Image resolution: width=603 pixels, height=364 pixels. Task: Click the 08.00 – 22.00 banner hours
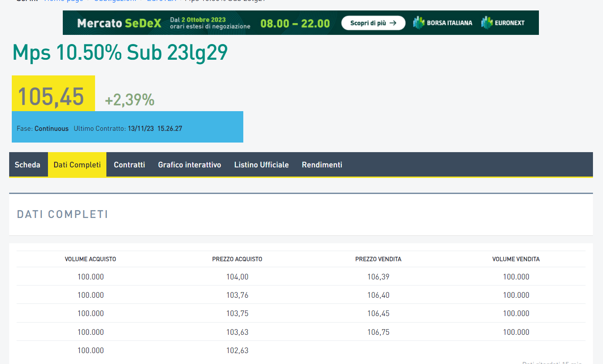tap(295, 23)
